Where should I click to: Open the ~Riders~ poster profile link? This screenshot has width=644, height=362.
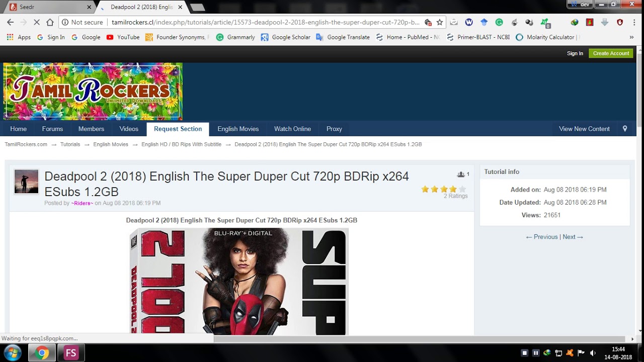point(82,203)
